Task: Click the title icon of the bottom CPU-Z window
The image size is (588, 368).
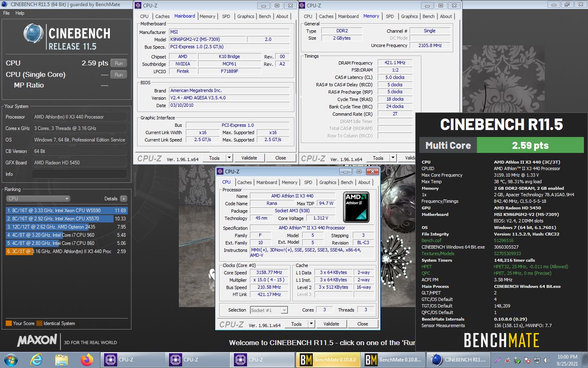Action: (220, 171)
